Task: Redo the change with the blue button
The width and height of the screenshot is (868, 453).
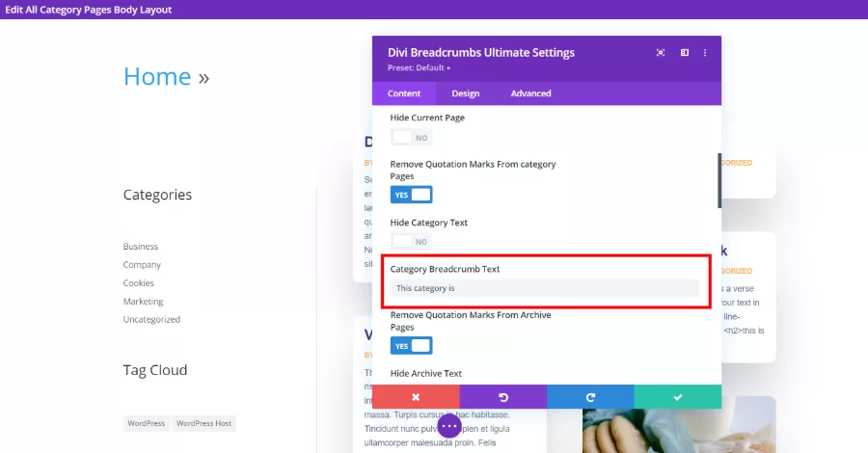Action: pyautogui.click(x=590, y=396)
